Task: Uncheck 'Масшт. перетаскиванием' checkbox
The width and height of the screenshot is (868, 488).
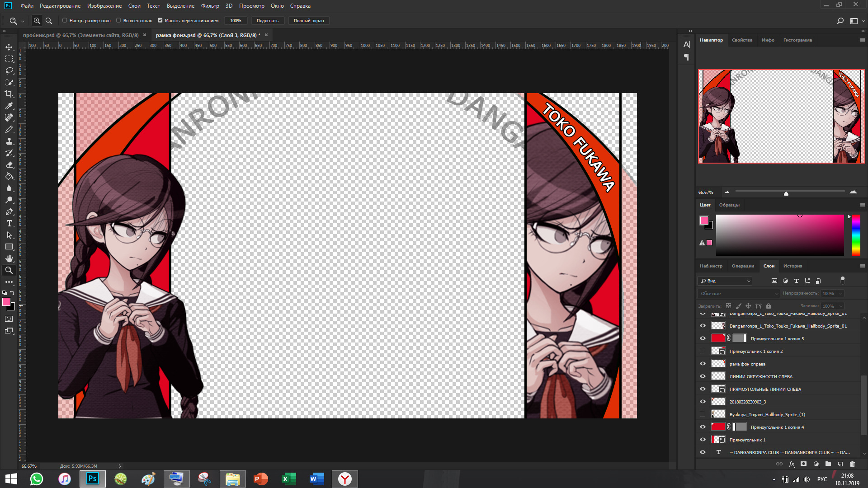Action: tap(160, 20)
